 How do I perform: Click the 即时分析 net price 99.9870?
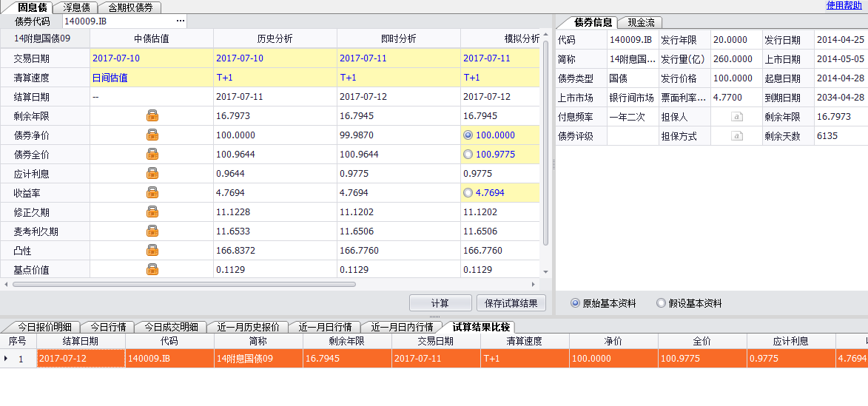tap(399, 135)
